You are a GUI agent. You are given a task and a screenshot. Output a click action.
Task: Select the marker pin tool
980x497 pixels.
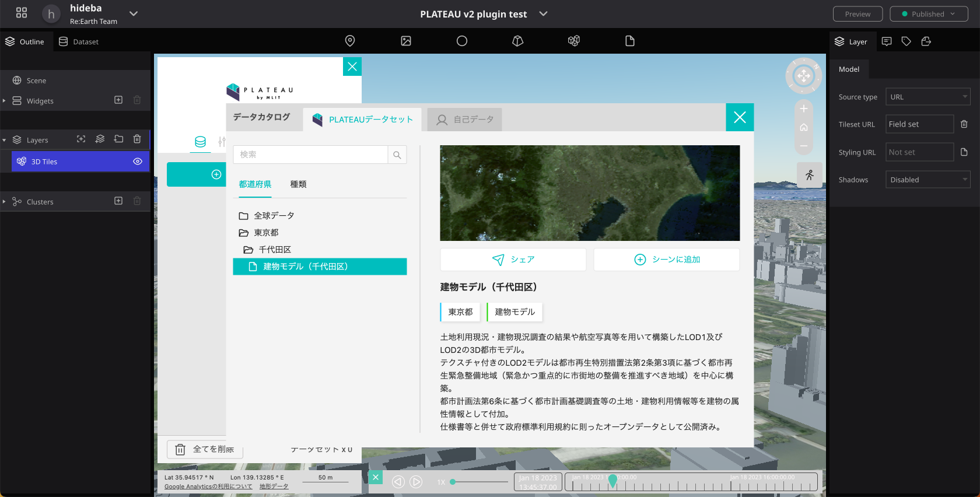click(x=350, y=41)
